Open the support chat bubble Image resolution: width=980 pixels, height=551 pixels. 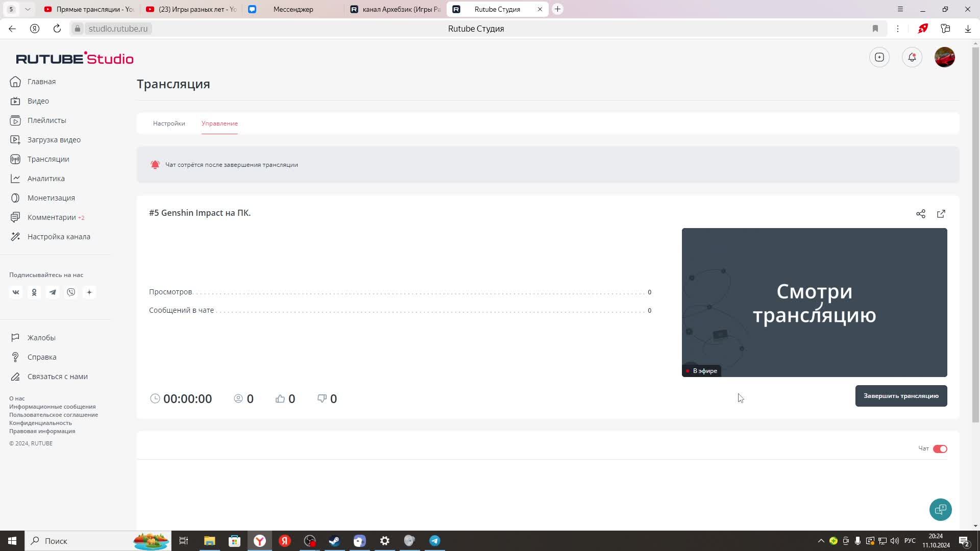(x=940, y=509)
